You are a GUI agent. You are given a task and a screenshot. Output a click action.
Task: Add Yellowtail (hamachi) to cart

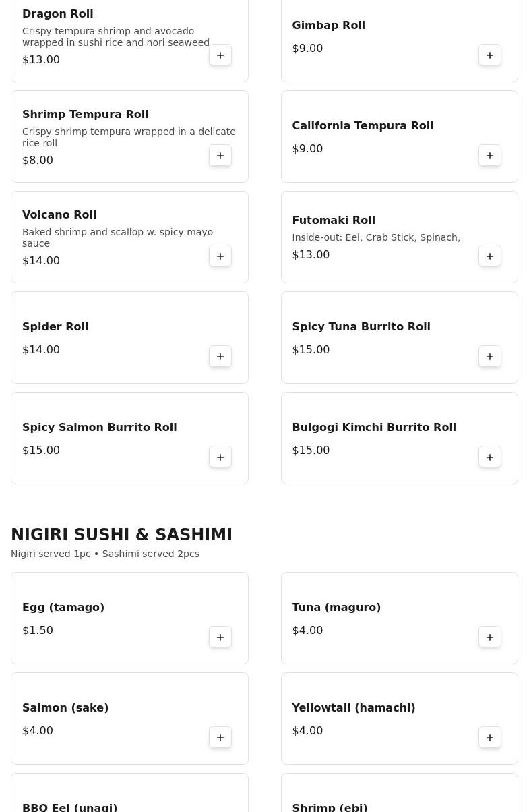(x=490, y=738)
